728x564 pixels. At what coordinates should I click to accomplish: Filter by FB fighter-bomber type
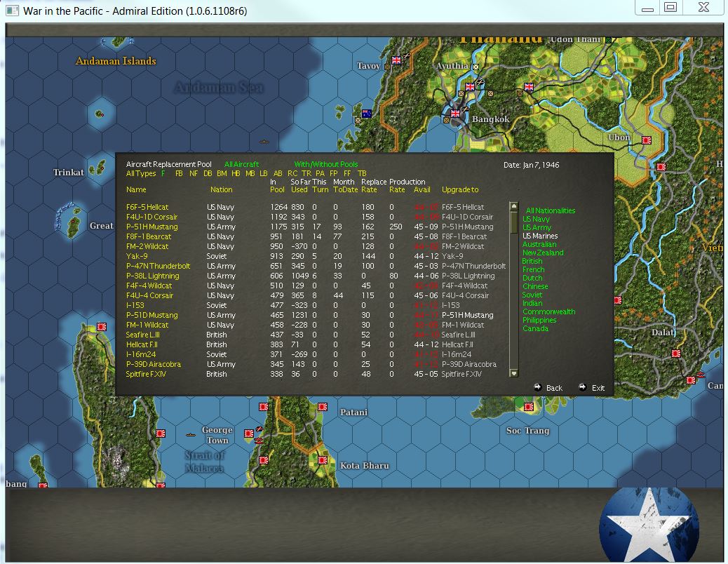click(x=179, y=173)
